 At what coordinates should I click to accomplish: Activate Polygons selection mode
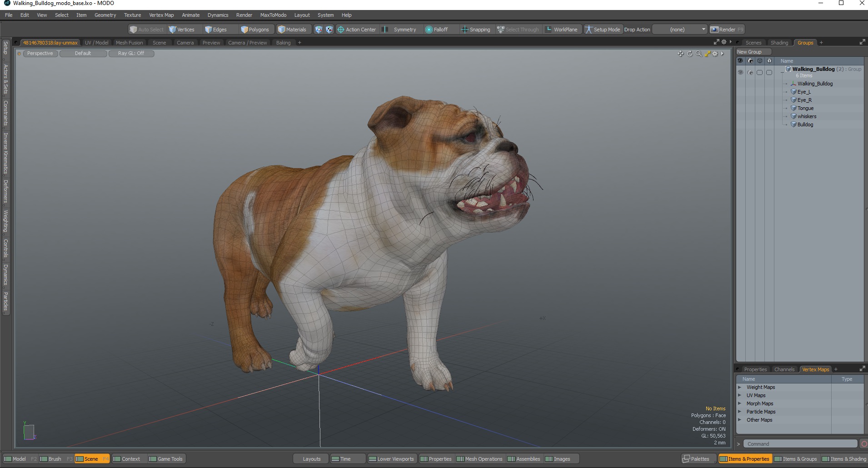(255, 30)
